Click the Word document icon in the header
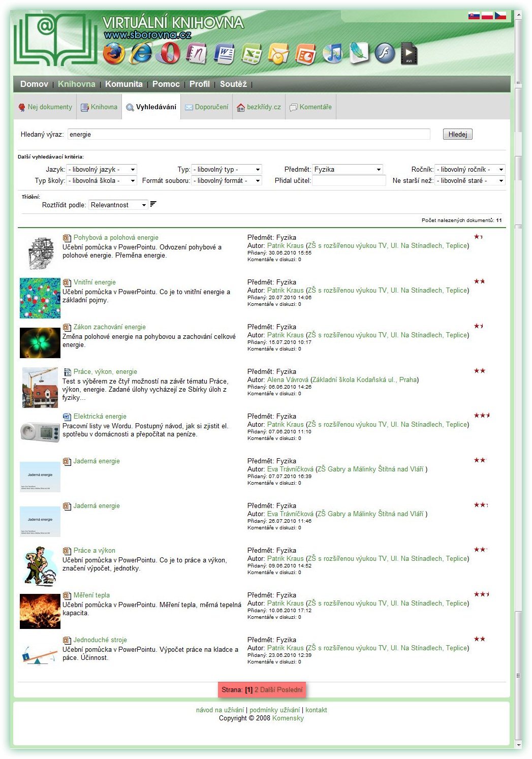The height and width of the screenshot is (759, 532). [224, 53]
